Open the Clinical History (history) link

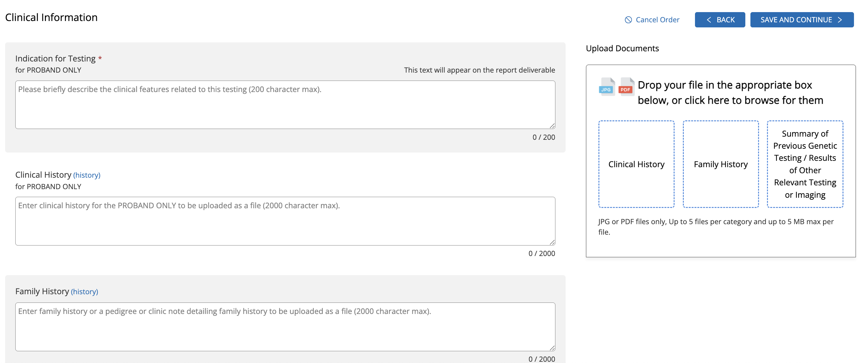tap(87, 175)
